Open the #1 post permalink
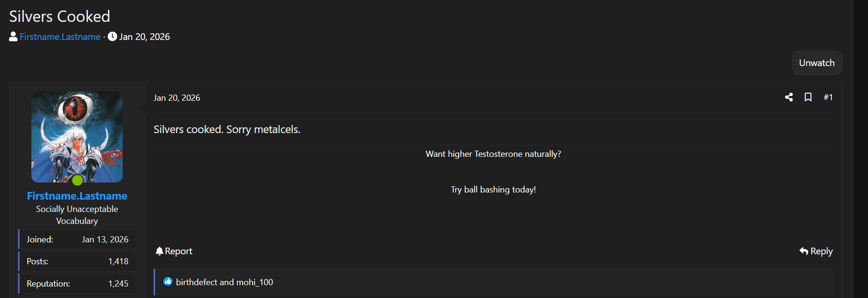The width and height of the screenshot is (868, 298). pyautogui.click(x=828, y=97)
